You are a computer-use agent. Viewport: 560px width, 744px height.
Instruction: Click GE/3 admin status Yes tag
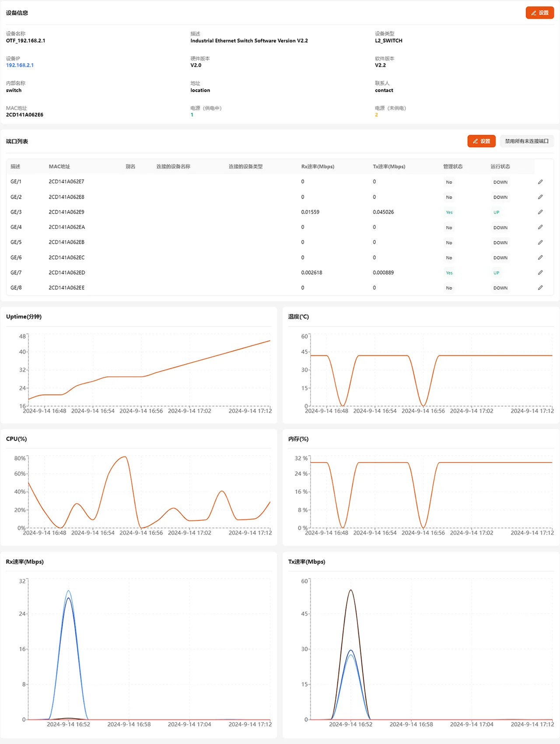tap(449, 212)
